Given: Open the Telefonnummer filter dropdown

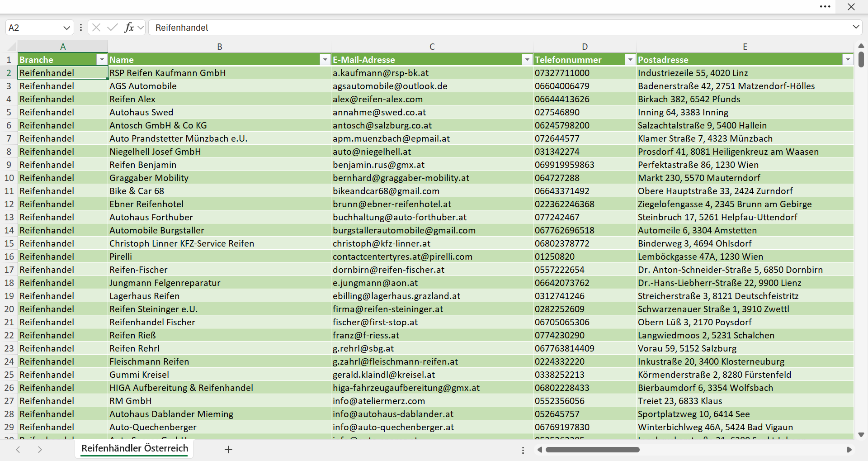Looking at the screenshot, I should pyautogui.click(x=630, y=60).
